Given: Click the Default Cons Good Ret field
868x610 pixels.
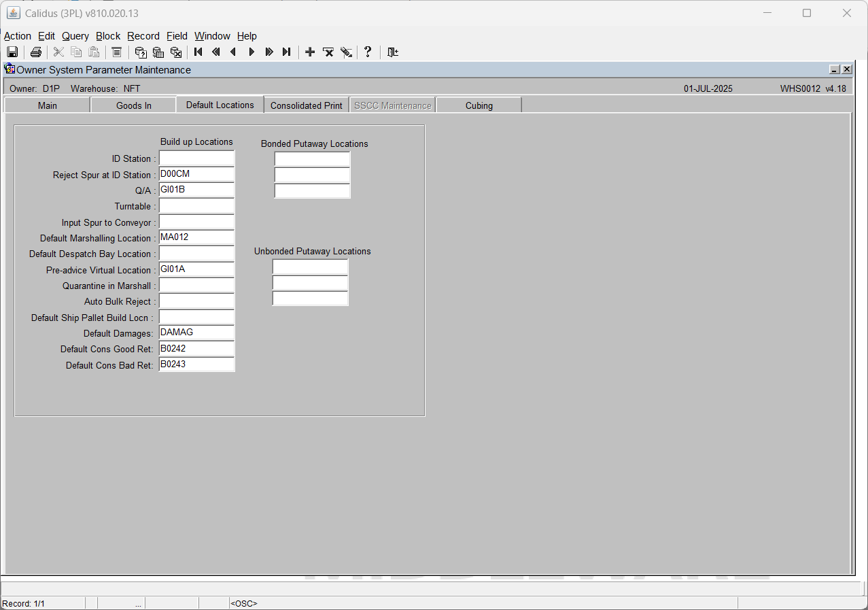Looking at the screenshot, I should pos(196,349).
